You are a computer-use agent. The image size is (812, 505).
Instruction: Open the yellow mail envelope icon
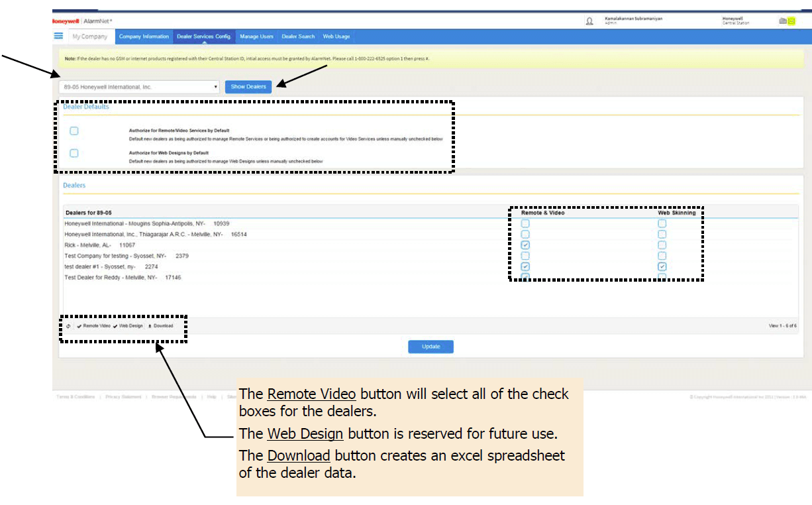791,21
